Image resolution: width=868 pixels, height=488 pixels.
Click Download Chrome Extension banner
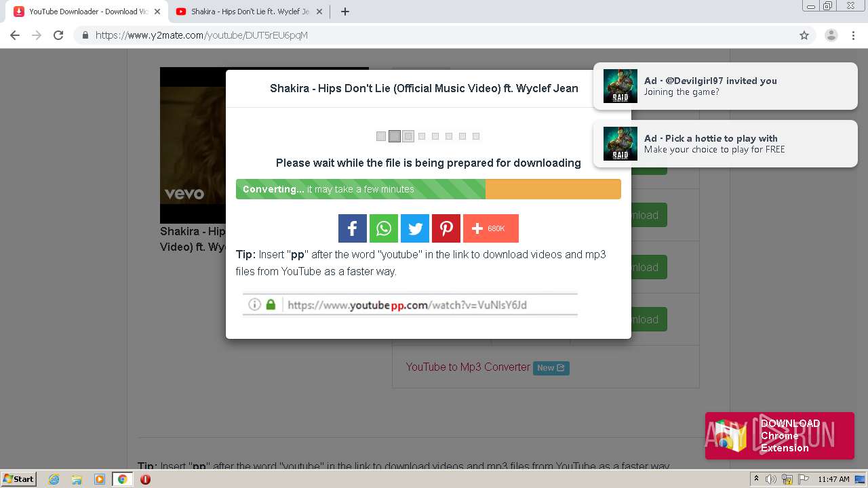(780, 436)
